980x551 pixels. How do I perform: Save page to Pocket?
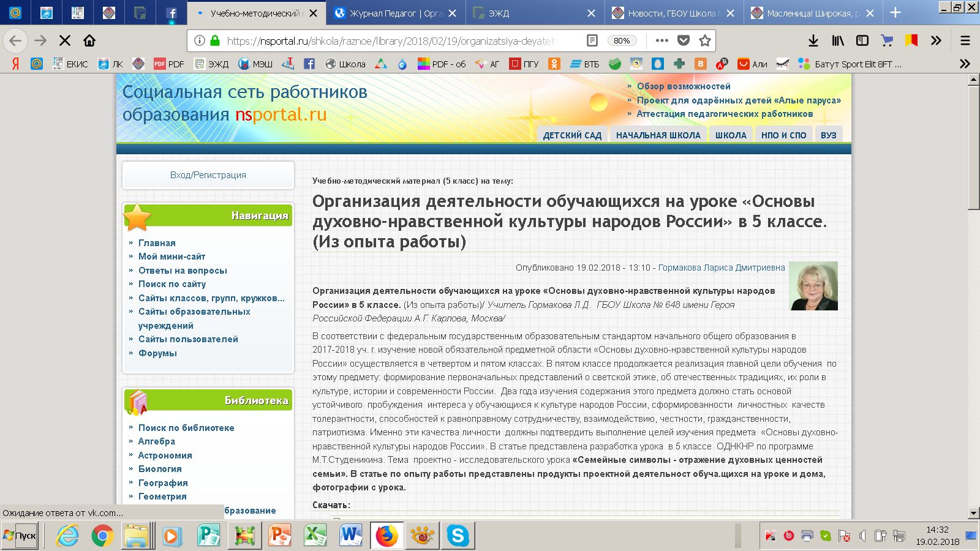684,40
